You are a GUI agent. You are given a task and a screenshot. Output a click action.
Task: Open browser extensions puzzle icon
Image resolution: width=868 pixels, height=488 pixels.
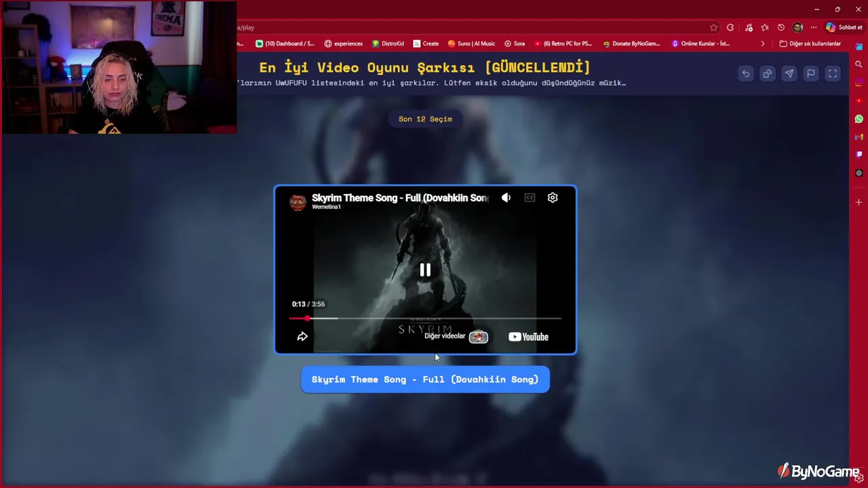point(730,28)
